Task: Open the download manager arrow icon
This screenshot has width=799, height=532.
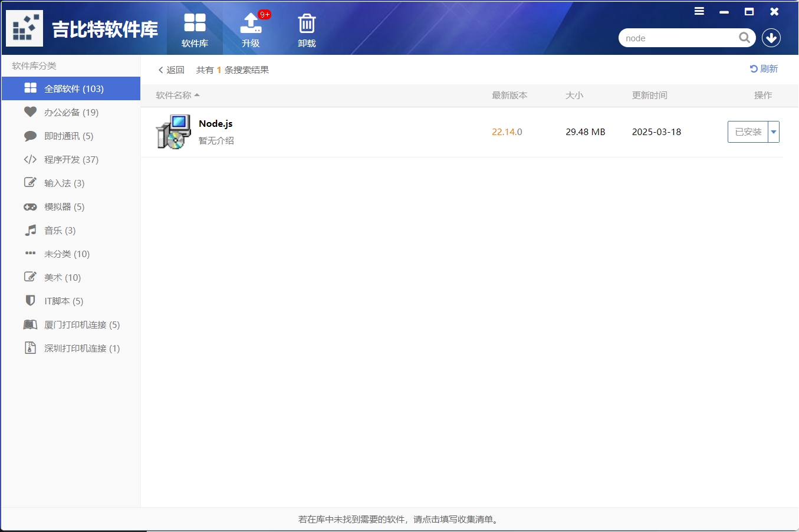Action: pos(771,38)
